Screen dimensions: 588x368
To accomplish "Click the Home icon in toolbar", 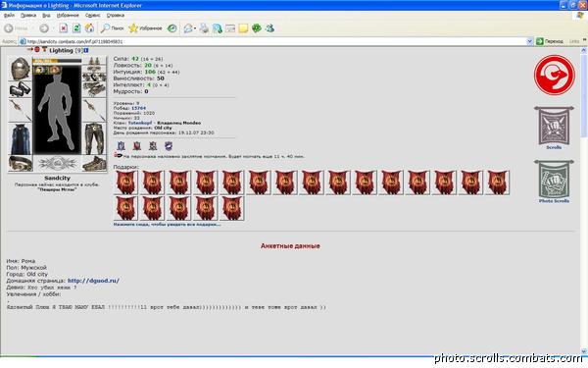I will click(89, 28).
